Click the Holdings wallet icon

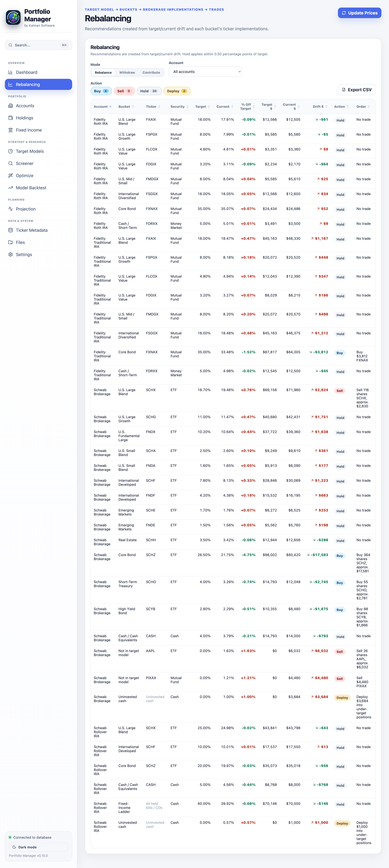point(10,118)
